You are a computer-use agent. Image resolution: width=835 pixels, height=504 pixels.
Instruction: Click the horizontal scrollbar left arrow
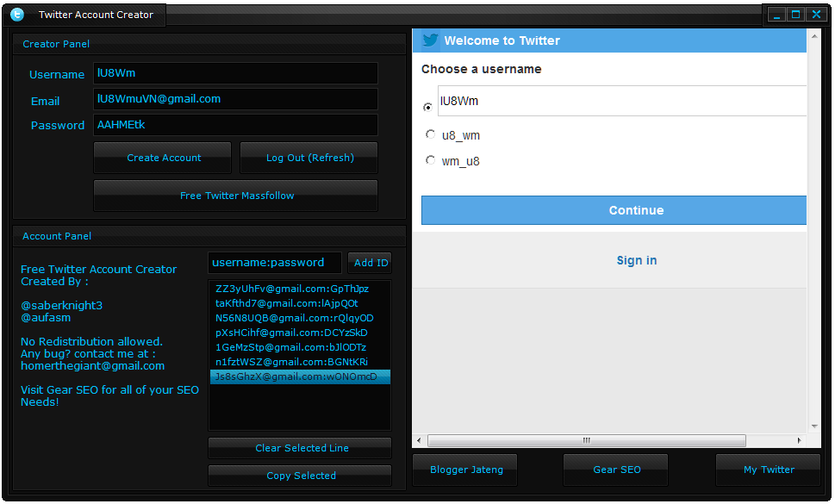click(419, 440)
